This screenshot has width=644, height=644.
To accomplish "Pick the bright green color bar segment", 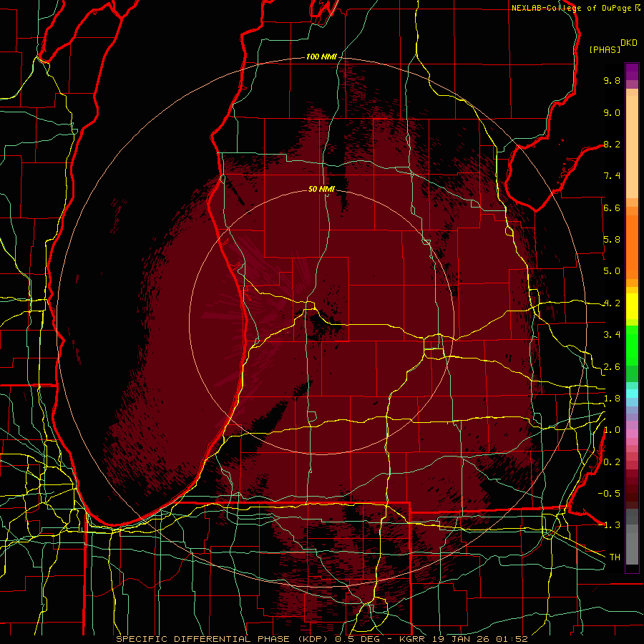I will pos(632,345).
